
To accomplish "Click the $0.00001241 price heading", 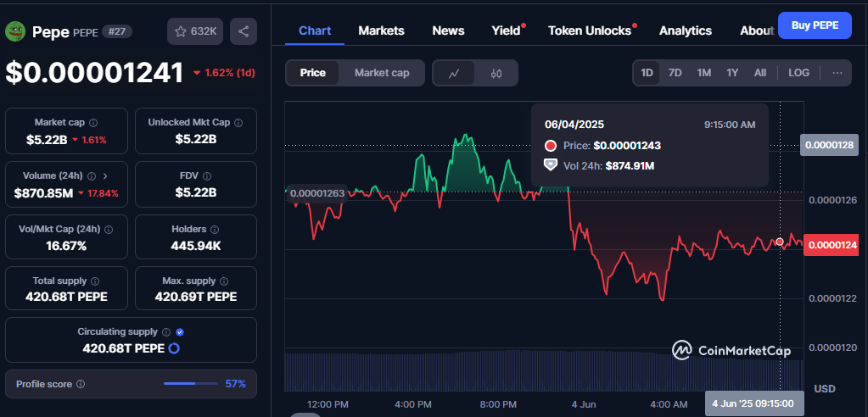I will 95,73.
